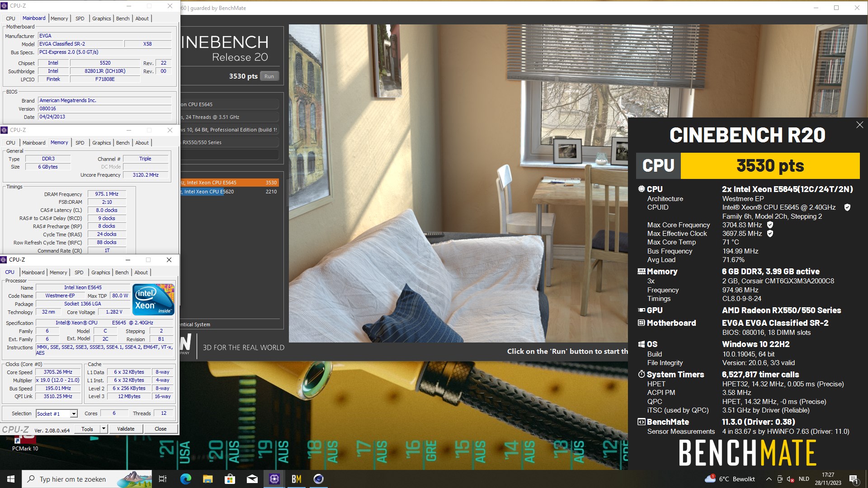This screenshot has height=488, width=868.
Task: Click the Motherboard icon in BenchMate panel
Action: coord(641,323)
